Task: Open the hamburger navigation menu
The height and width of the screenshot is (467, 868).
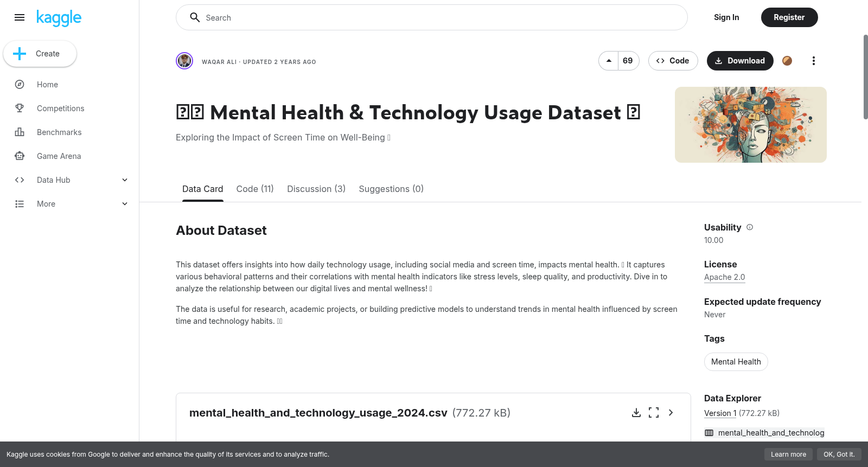Action: point(20,17)
